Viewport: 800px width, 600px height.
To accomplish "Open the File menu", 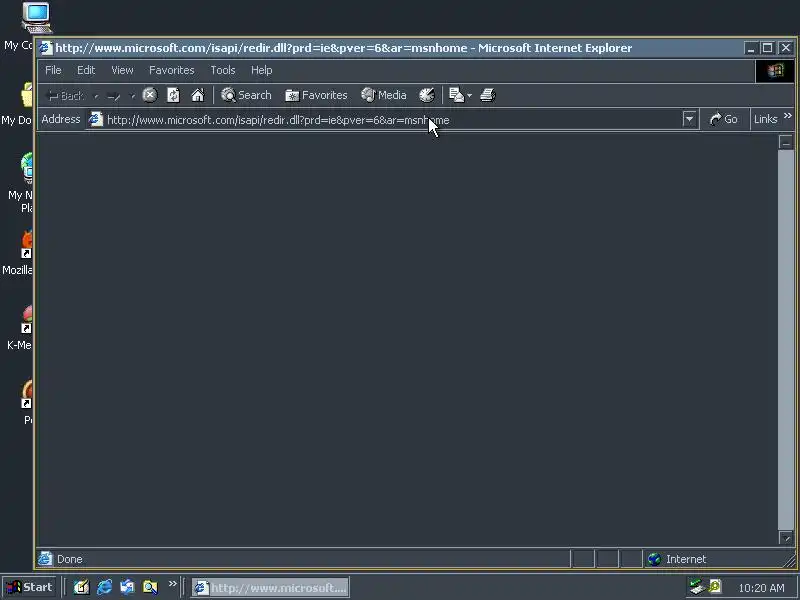I will click(53, 70).
